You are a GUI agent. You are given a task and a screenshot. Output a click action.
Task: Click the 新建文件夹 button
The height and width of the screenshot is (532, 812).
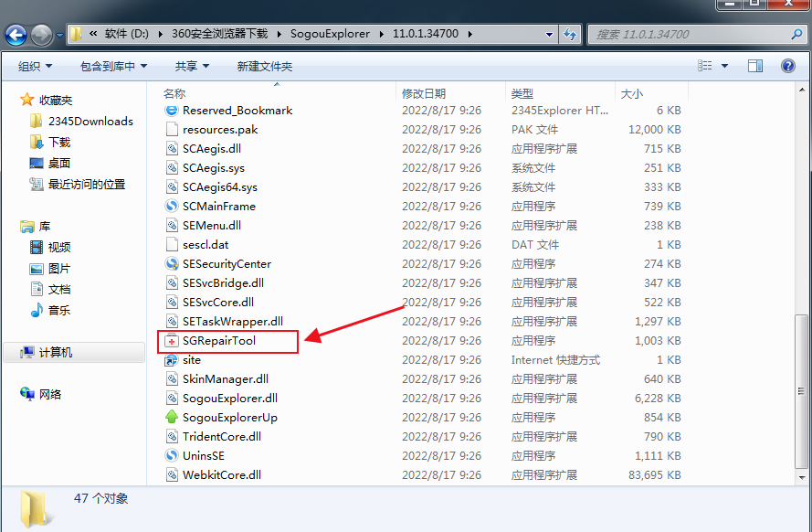(265, 67)
